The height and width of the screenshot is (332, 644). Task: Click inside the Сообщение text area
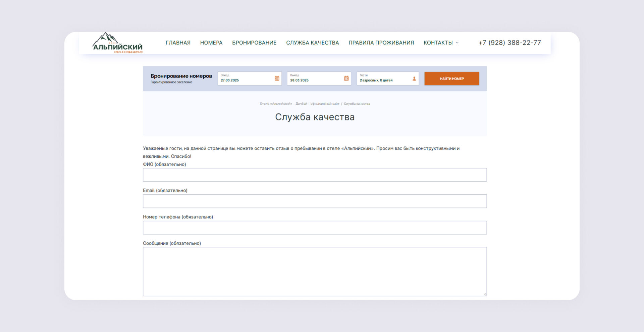tap(315, 272)
